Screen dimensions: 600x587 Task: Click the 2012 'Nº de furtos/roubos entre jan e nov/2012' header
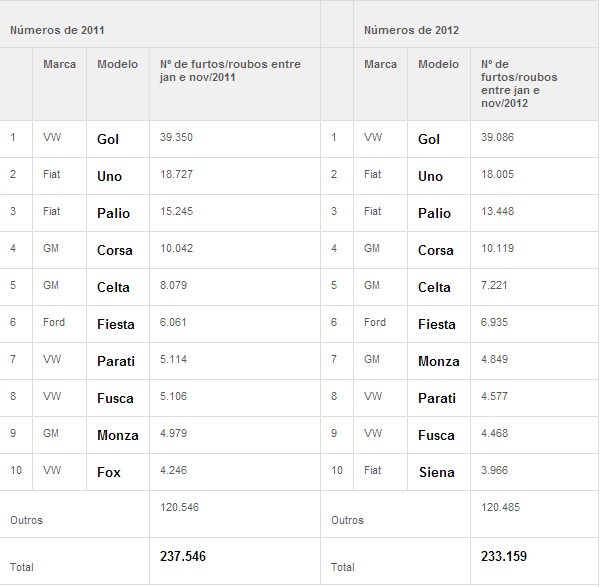[x=519, y=84]
